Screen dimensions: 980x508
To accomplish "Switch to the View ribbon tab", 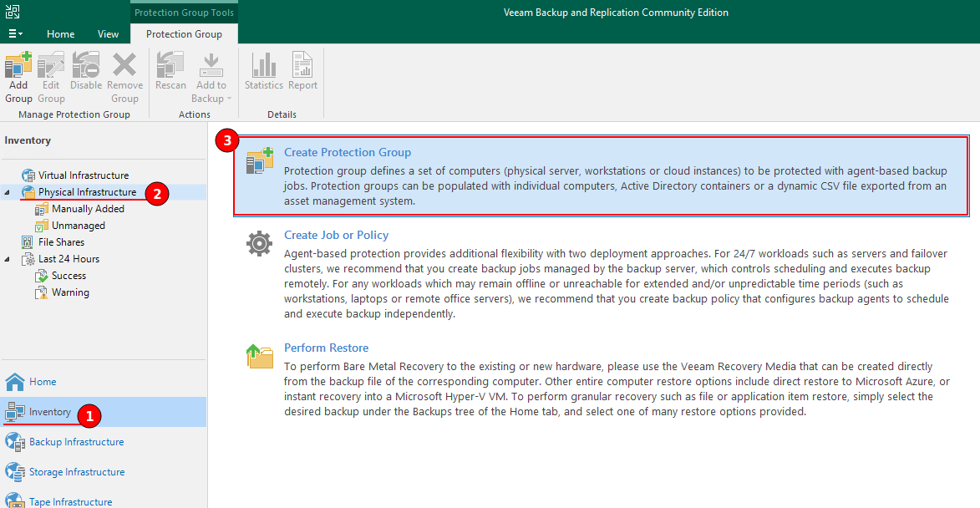I will point(108,33).
